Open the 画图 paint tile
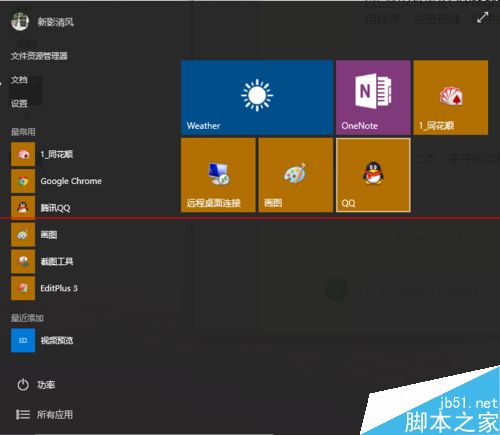This screenshot has width=500, height=435. pyautogui.click(x=296, y=175)
